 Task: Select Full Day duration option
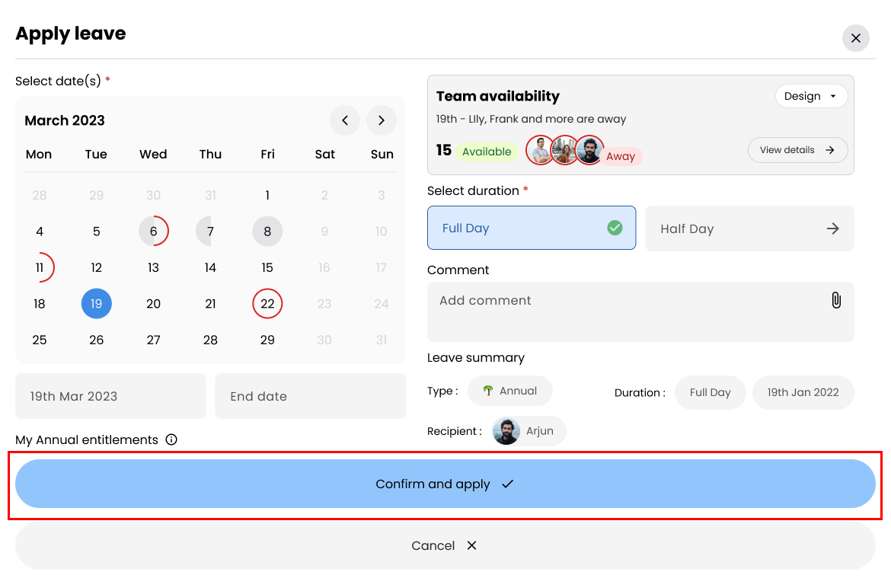tap(531, 228)
